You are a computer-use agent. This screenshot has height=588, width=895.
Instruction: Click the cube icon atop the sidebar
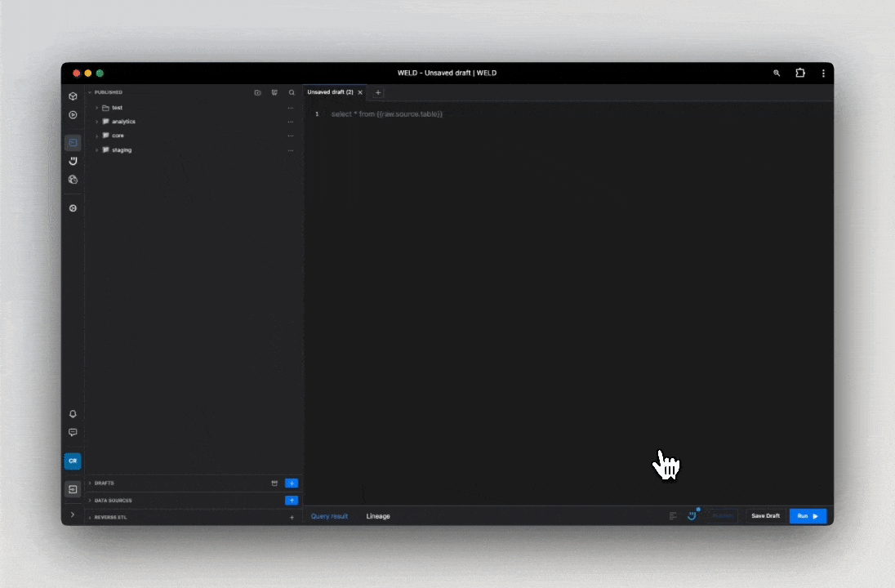tap(73, 96)
